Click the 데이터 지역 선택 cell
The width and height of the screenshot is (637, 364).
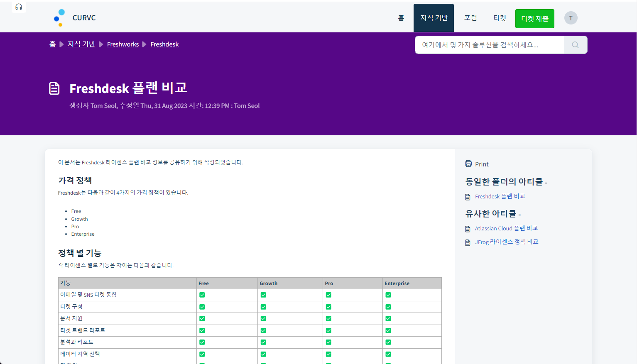(x=127, y=354)
